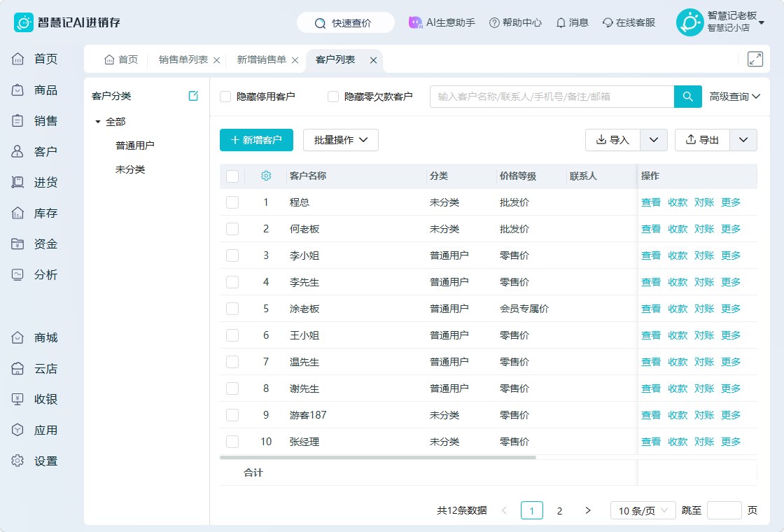This screenshot has width=784, height=532.
Task: Toggle fullscreen expand icon
Action: click(755, 59)
